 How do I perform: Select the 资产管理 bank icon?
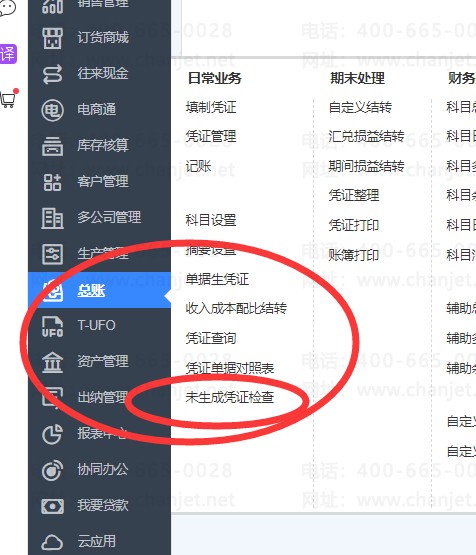coord(52,362)
